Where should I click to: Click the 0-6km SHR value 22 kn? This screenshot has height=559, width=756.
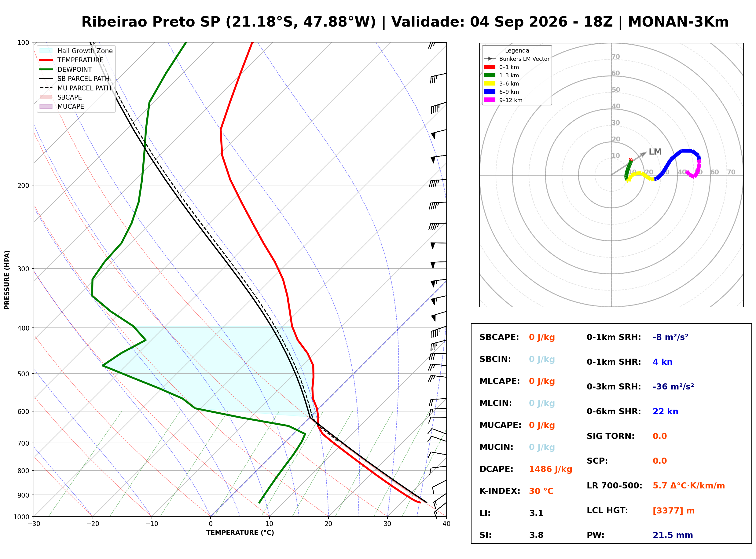coord(666,412)
